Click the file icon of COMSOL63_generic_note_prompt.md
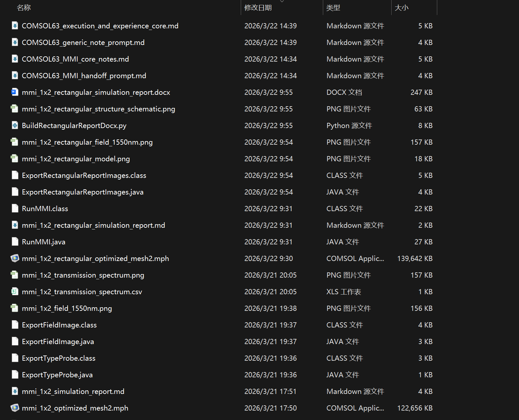 click(15, 42)
